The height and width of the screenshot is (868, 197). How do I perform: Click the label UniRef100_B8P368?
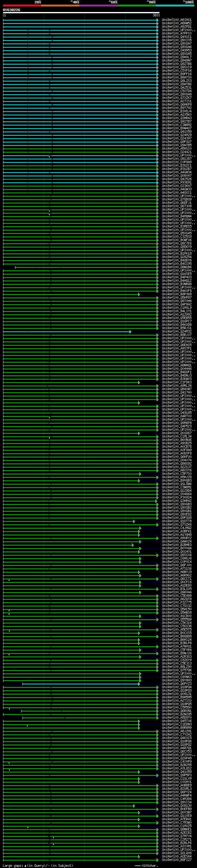click(x=176, y=294)
